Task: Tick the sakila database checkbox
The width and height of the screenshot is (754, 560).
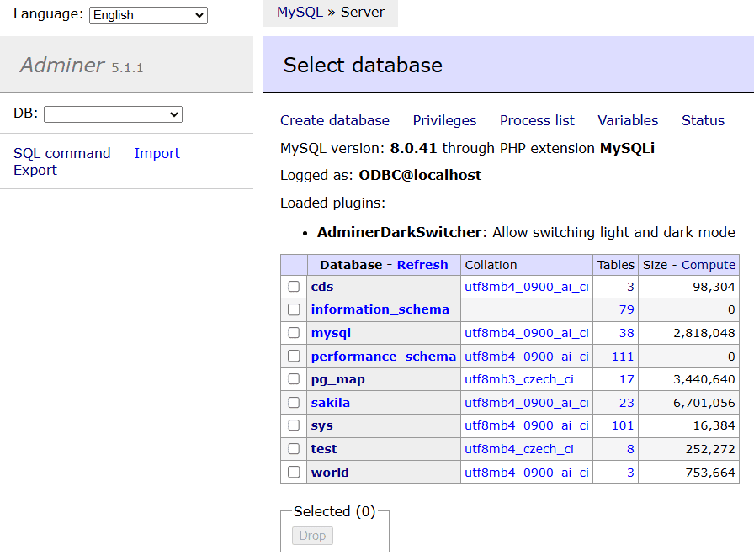Action: [x=294, y=403]
